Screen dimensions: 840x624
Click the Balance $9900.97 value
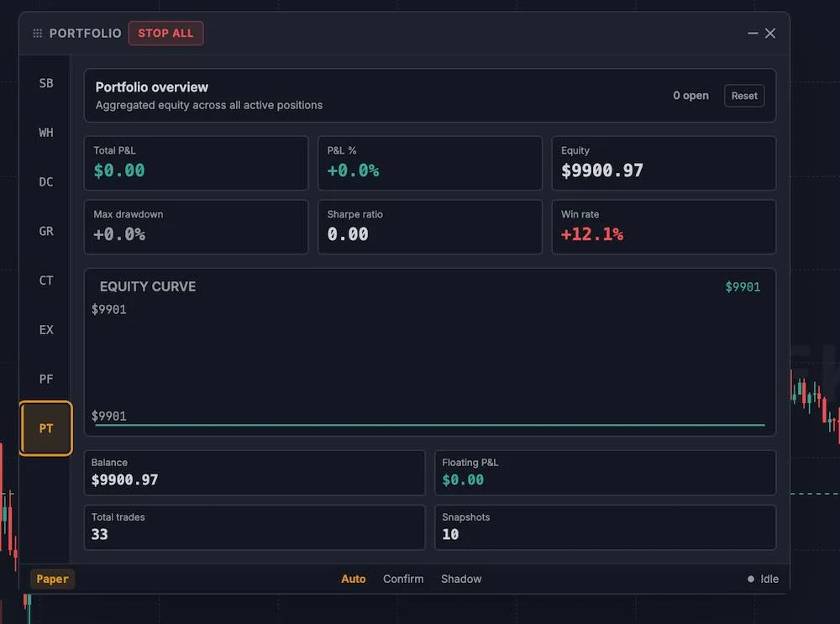tap(125, 480)
